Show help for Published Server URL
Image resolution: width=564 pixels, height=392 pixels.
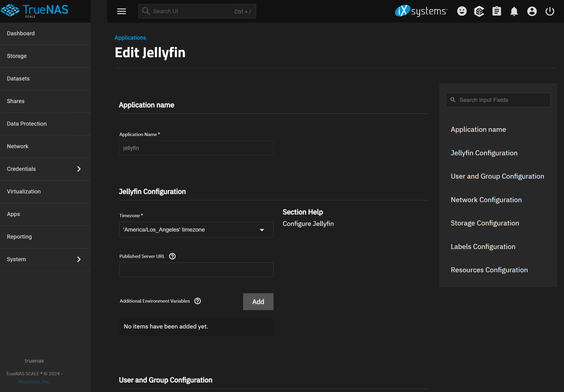tap(172, 256)
